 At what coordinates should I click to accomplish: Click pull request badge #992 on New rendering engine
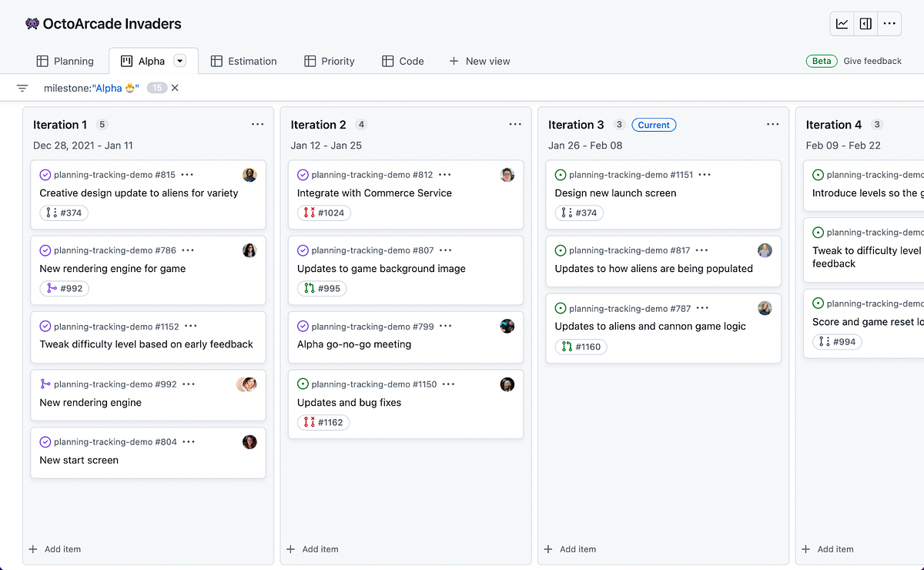click(x=63, y=288)
